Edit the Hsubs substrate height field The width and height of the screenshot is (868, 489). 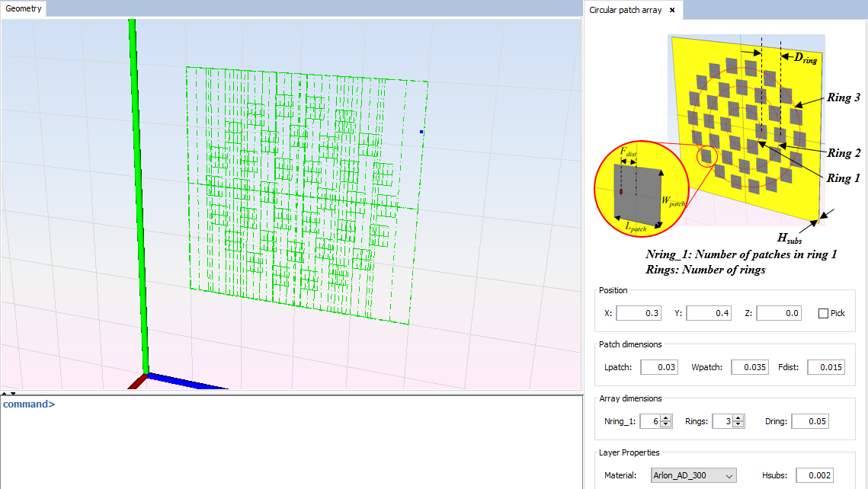[x=815, y=475]
